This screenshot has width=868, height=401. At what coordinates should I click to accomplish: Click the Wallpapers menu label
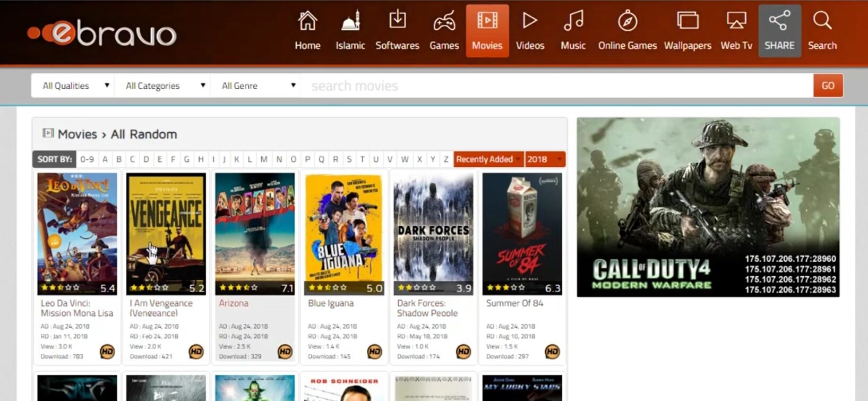[687, 46]
